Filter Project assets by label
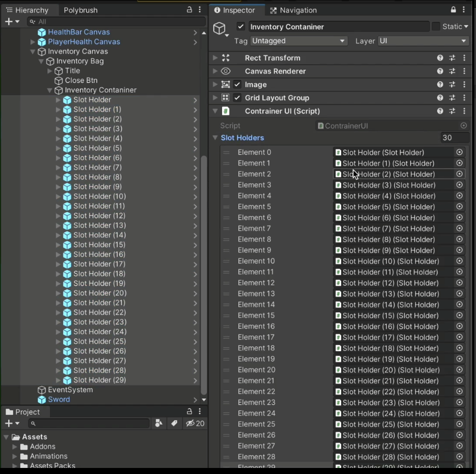This screenshot has height=474, width=476. (174, 423)
